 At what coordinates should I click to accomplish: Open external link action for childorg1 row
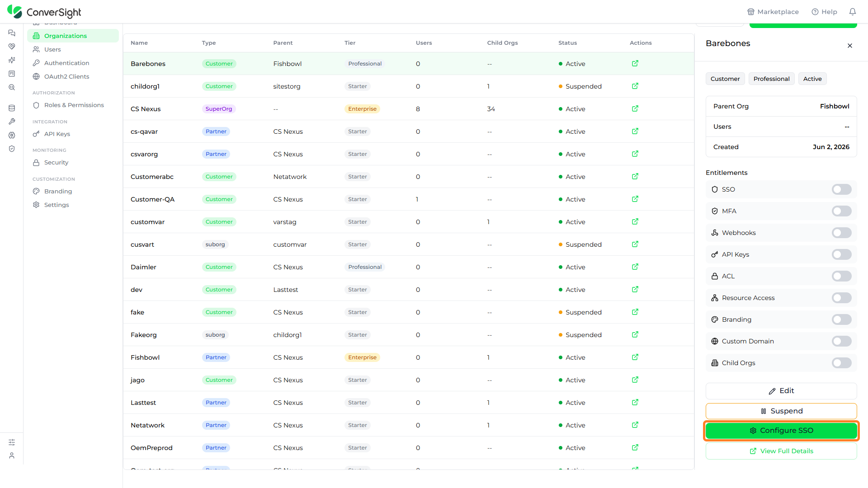tap(635, 86)
